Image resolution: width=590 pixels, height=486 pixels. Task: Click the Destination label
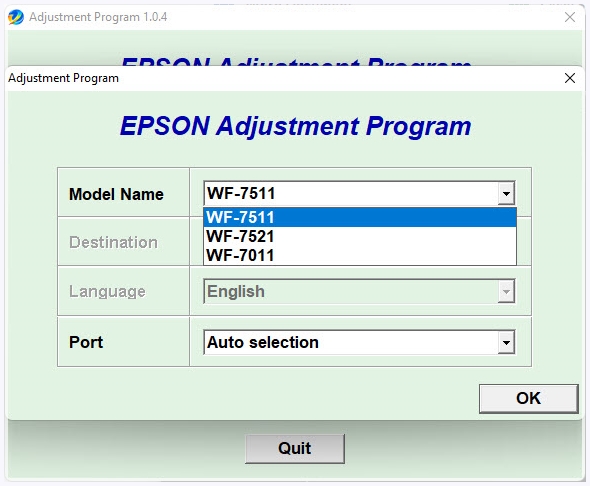[113, 242]
